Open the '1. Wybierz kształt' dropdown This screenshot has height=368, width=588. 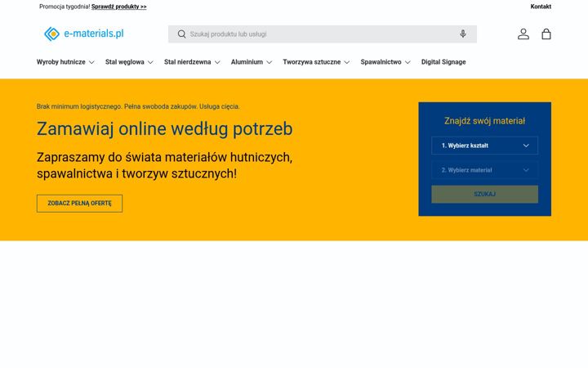tap(484, 146)
